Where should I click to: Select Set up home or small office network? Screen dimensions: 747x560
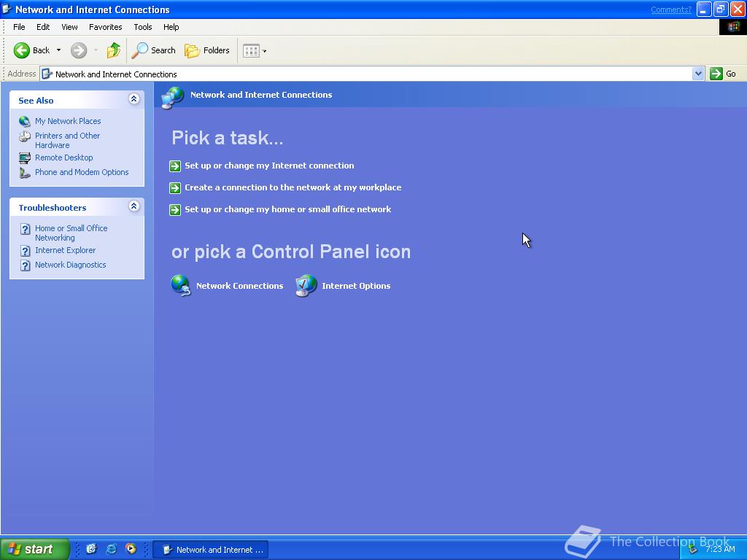click(287, 209)
